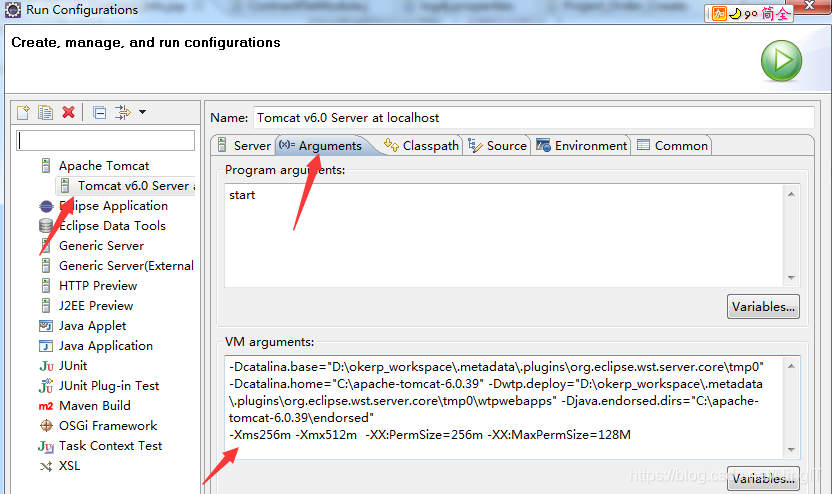This screenshot has height=494, width=832.
Task: Open the filter launch configurations icon
Action: click(123, 112)
